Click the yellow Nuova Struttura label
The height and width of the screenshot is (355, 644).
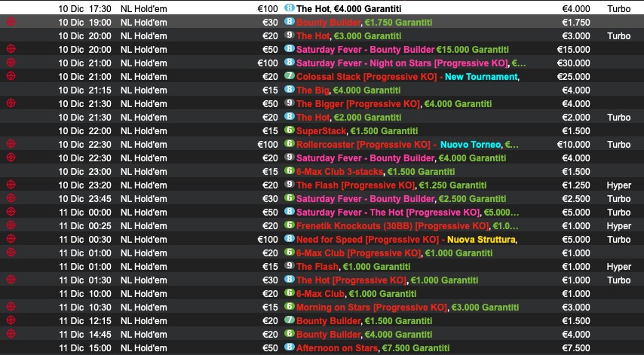482,239
